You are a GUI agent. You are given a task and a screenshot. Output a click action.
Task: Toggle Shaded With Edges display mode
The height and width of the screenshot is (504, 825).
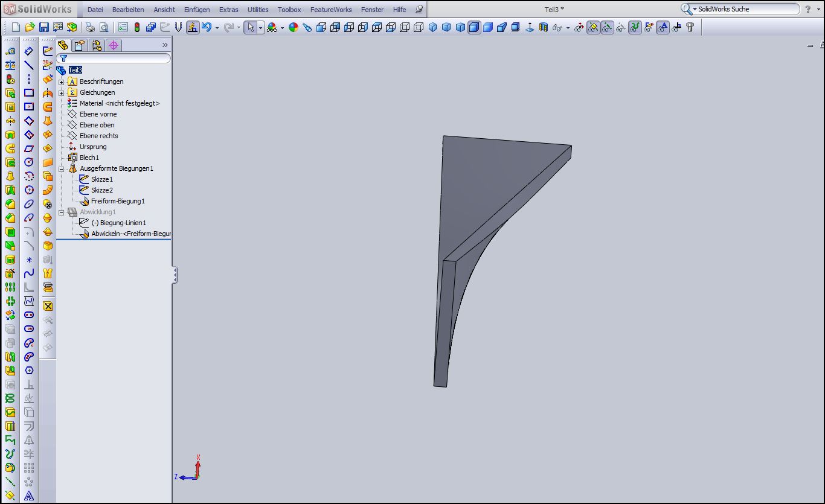(474, 27)
